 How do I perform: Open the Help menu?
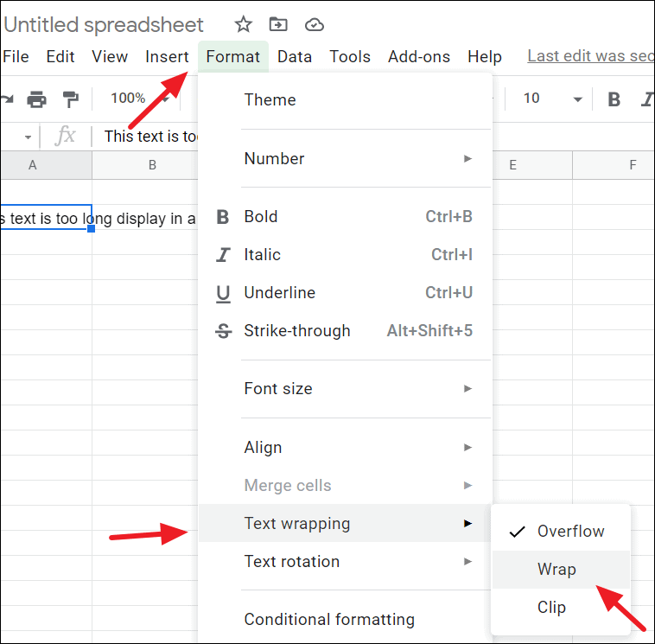point(485,56)
